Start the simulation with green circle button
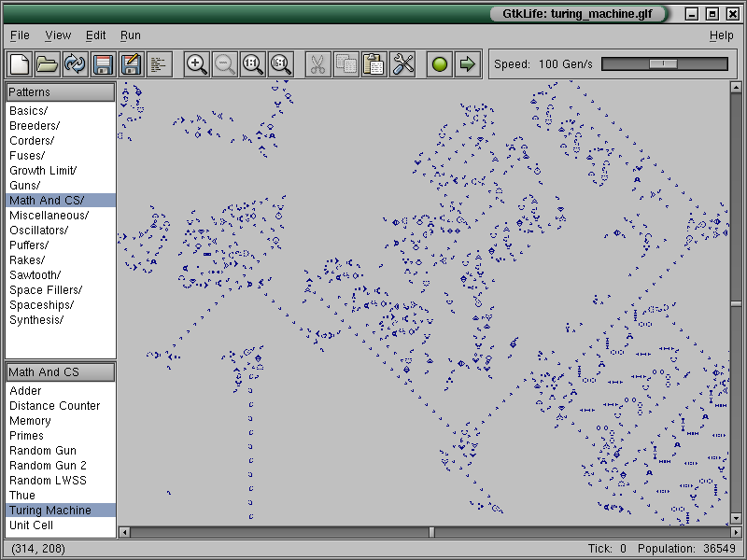This screenshot has height=560, width=747. tap(440, 64)
